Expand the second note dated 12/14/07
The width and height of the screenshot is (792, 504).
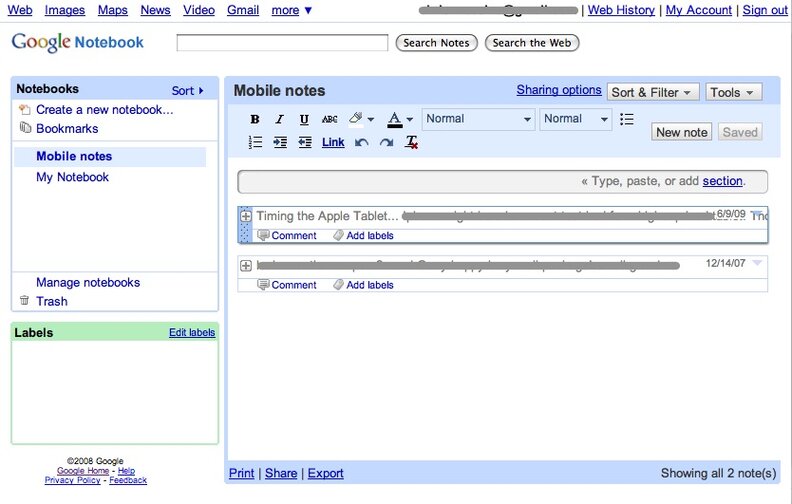click(246, 265)
